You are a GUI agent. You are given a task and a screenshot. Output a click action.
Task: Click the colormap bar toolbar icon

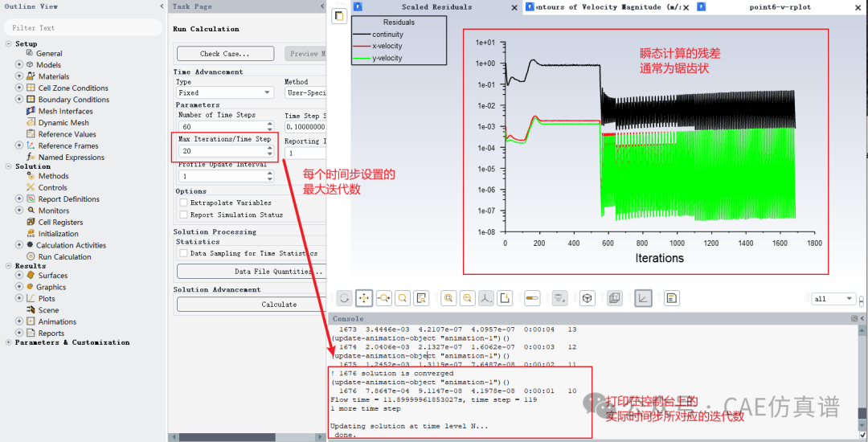532,298
